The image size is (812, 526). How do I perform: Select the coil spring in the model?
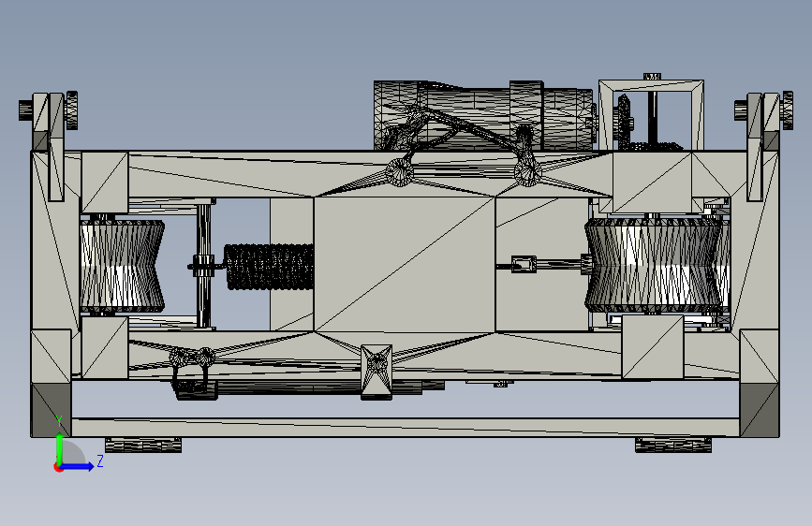[269, 267]
